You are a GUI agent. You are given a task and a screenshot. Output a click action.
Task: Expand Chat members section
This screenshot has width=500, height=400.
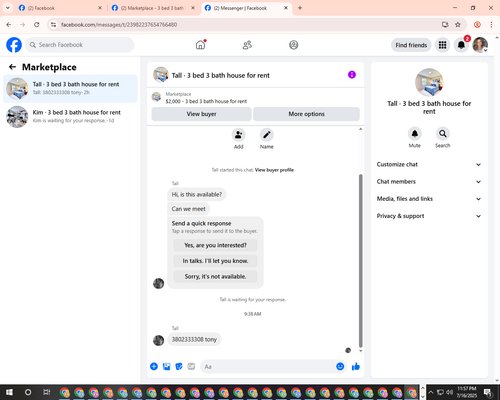click(429, 182)
